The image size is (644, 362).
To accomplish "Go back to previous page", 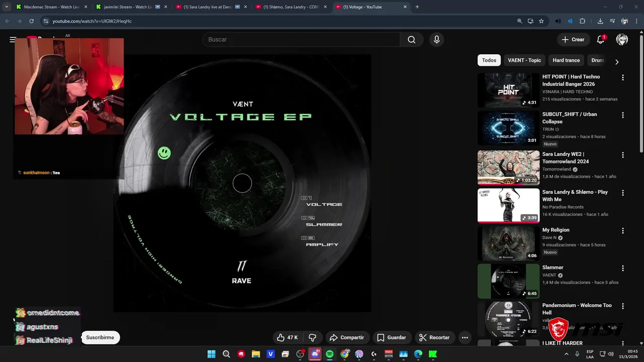I will 7,21.
